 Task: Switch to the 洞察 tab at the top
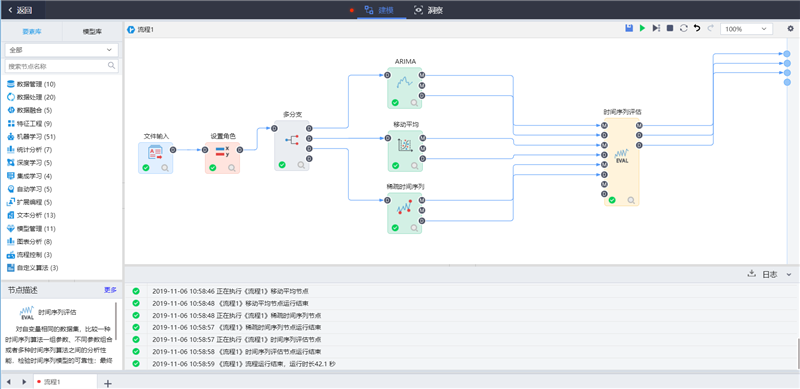[x=428, y=10]
